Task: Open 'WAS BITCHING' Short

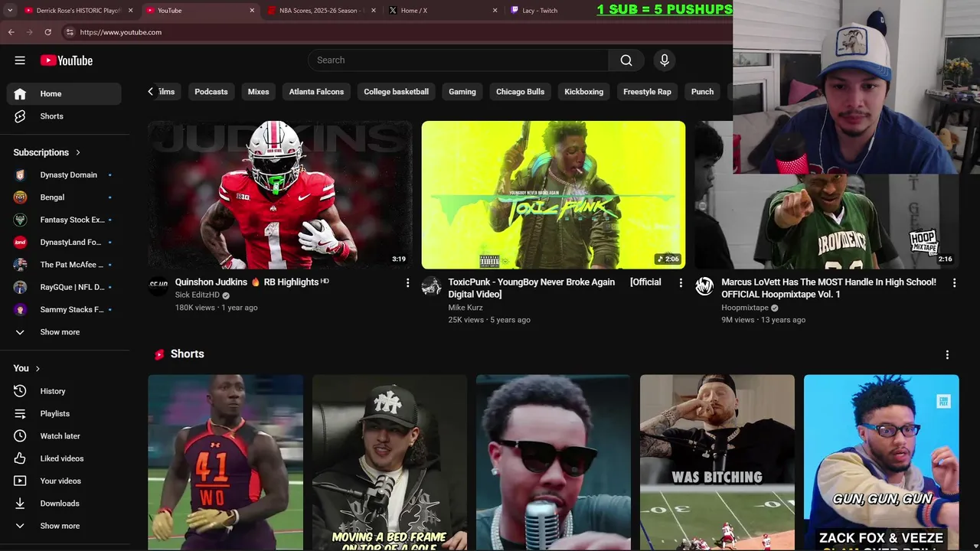Action: (x=717, y=462)
